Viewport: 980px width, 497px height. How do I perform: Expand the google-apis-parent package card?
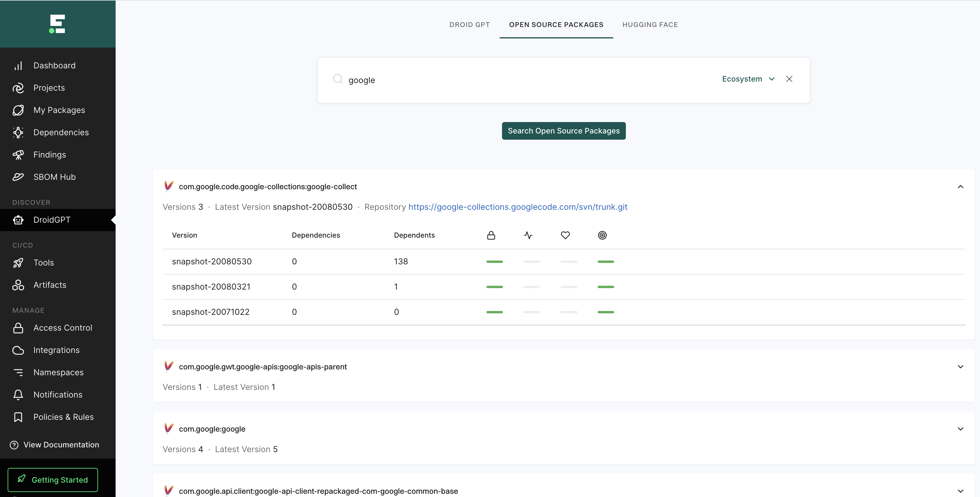(960, 367)
